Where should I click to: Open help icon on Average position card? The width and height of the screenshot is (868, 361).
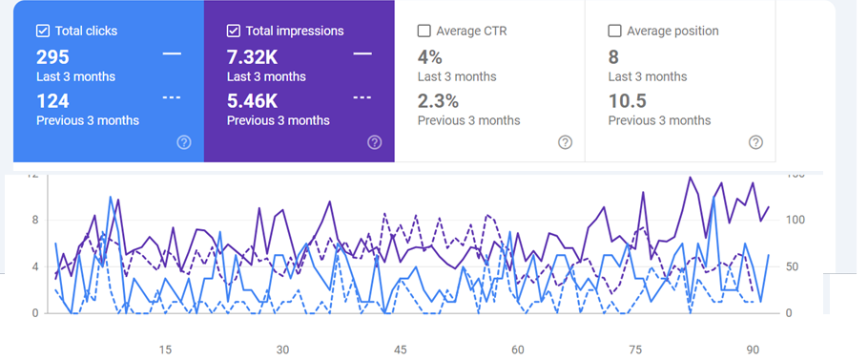click(x=755, y=142)
